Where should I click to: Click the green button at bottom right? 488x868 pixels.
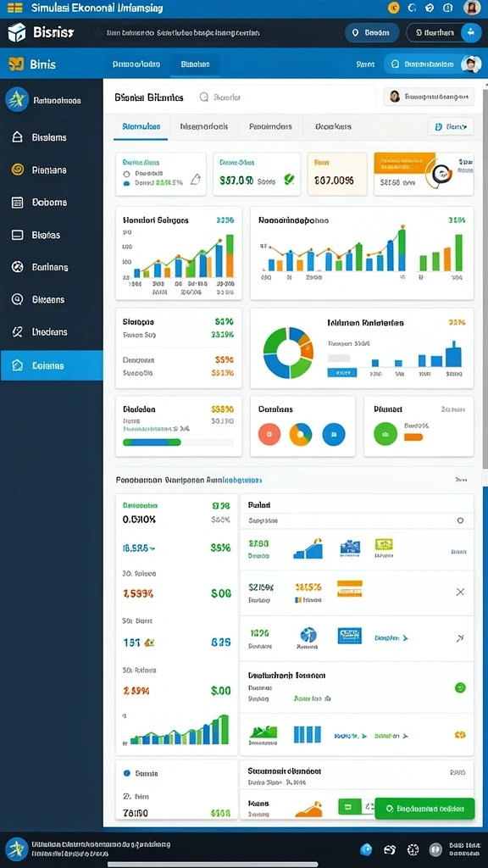coord(424,809)
